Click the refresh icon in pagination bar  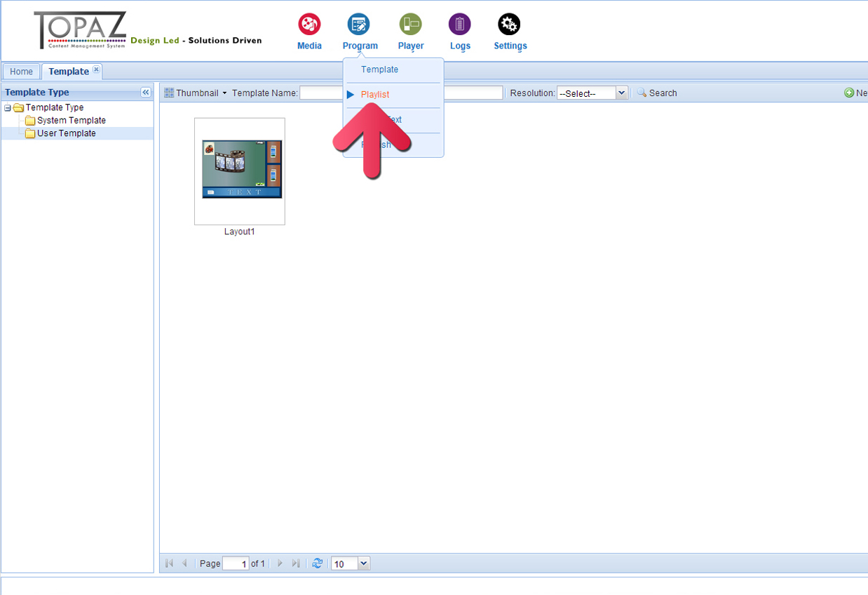[x=318, y=563]
